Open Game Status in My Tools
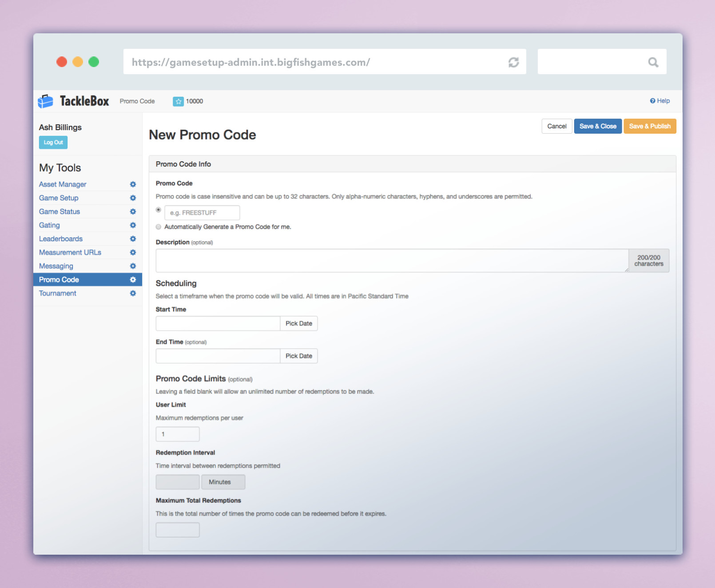 [60, 212]
